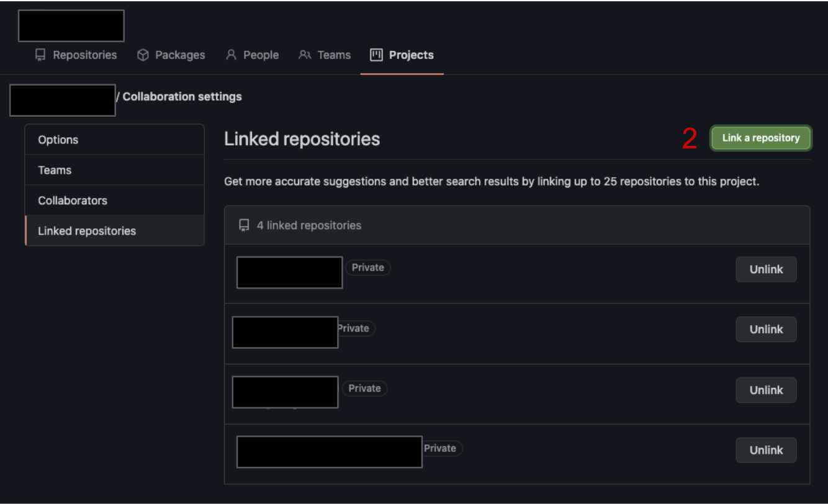
Task: Open the fourth, widest redacted repository link
Action: pyautogui.click(x=330, y=452)
